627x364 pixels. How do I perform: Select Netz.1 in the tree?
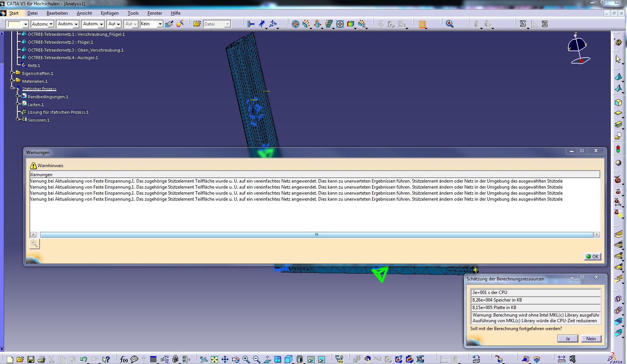(34, 65)
